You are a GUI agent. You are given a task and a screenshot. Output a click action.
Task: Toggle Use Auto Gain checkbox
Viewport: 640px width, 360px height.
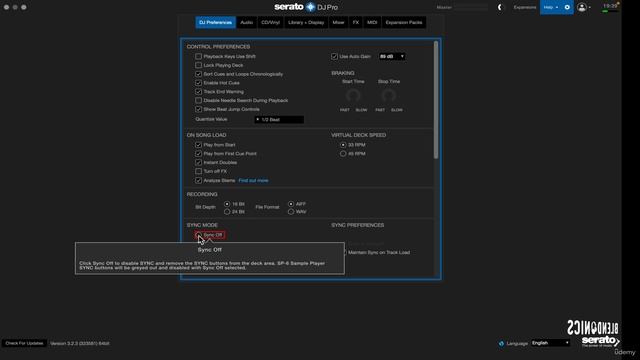click(334, 56)
